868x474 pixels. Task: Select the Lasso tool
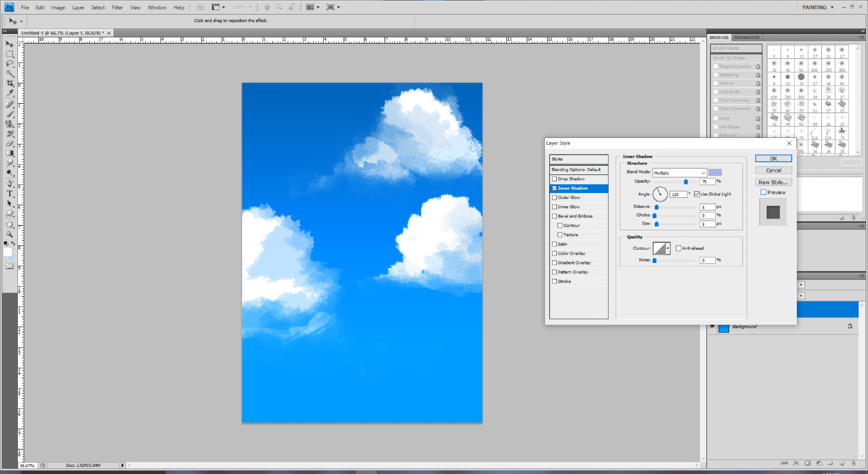(x=10, y=64)
